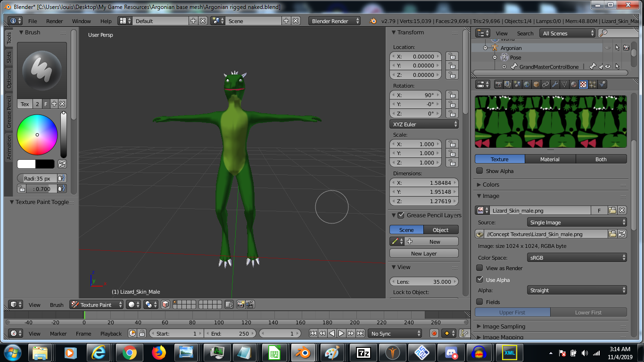
Task: Reload the Lizard_Skin_male.png image
Action: coord(622,234)
